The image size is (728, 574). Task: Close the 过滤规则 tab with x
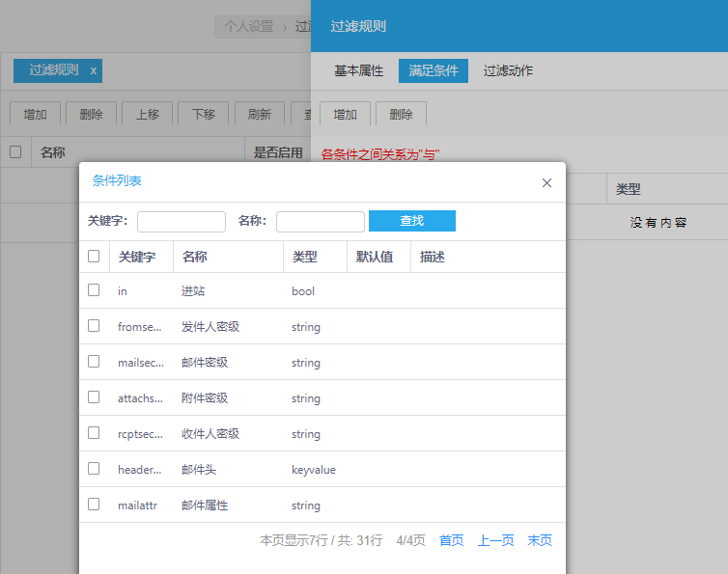94,70
